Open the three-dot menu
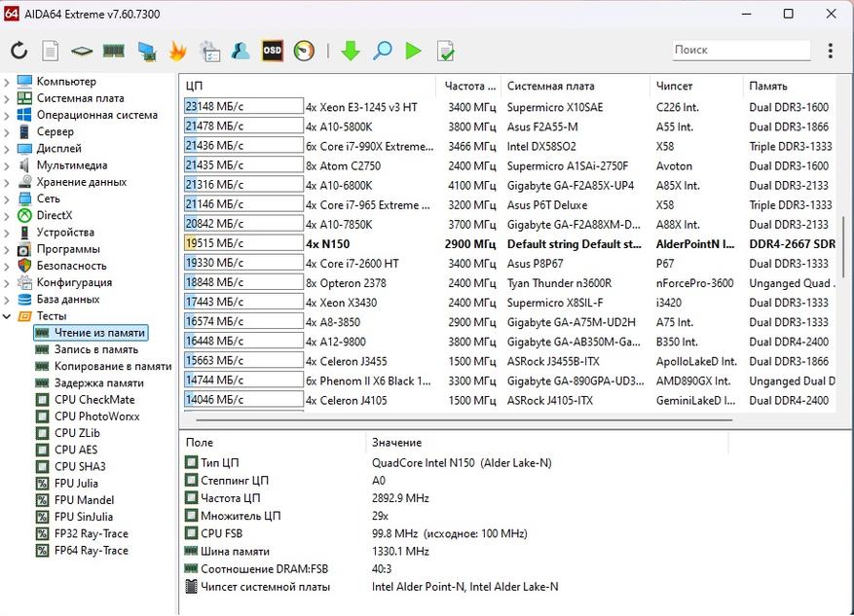 click(830, 51)
